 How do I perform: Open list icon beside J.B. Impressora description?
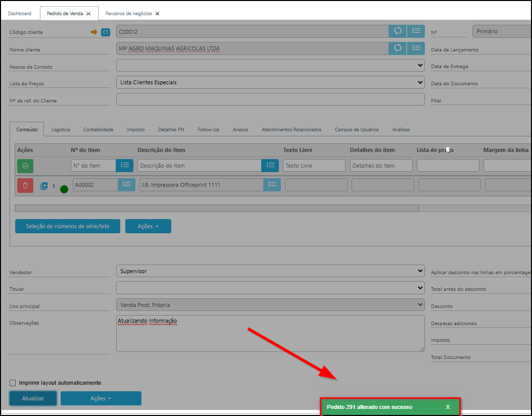pos(272,185)
